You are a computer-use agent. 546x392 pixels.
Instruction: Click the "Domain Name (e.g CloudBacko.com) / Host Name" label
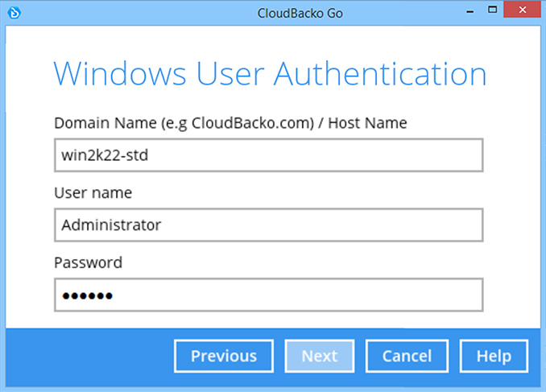click(230, 123)
